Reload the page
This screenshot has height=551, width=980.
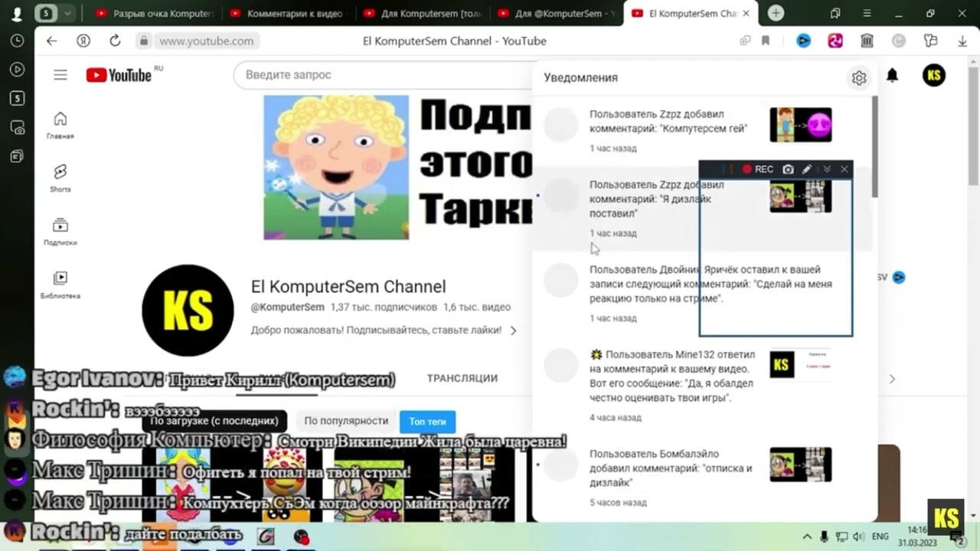click(x=115, y=41)
